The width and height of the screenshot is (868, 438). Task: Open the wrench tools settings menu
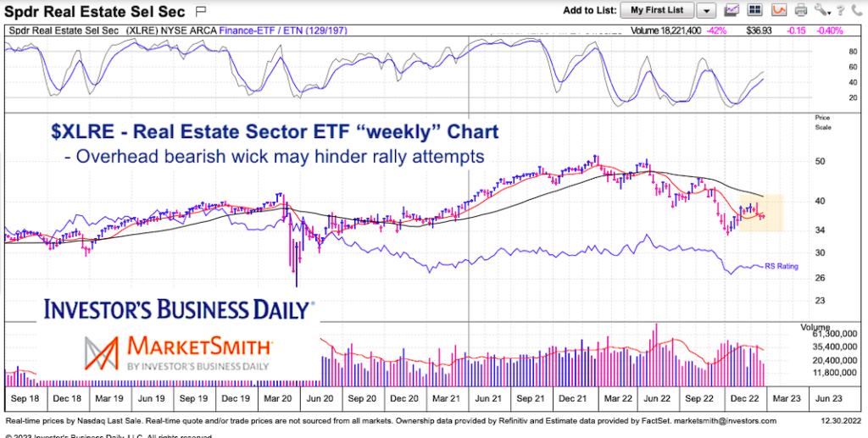click(x=822, y=10)
